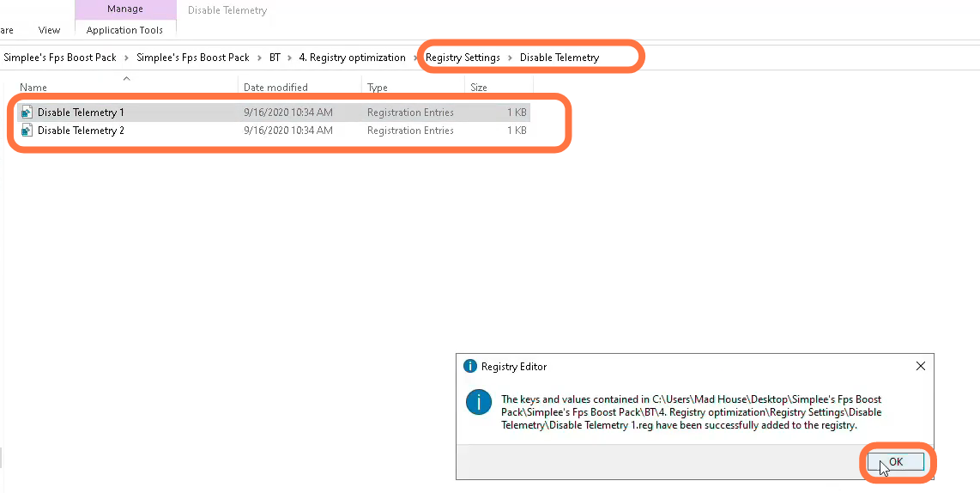Click the large blue information icon in the dialog

point(478,402)
